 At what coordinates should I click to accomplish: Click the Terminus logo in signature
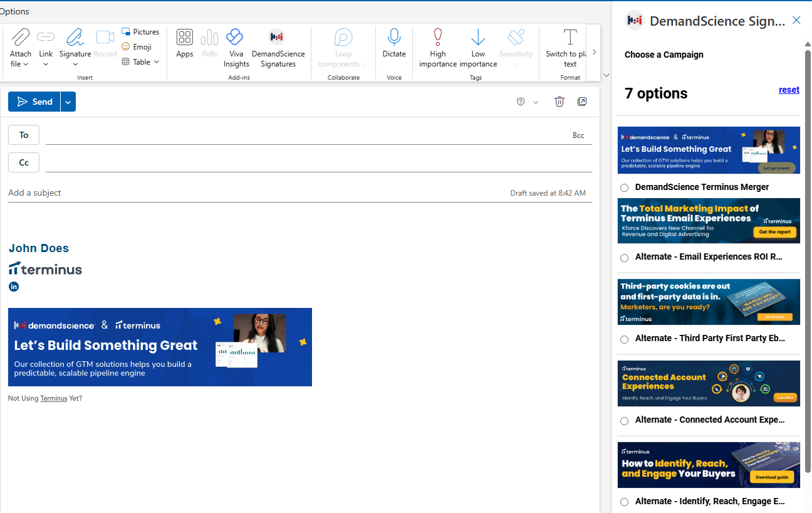[45, 268]
